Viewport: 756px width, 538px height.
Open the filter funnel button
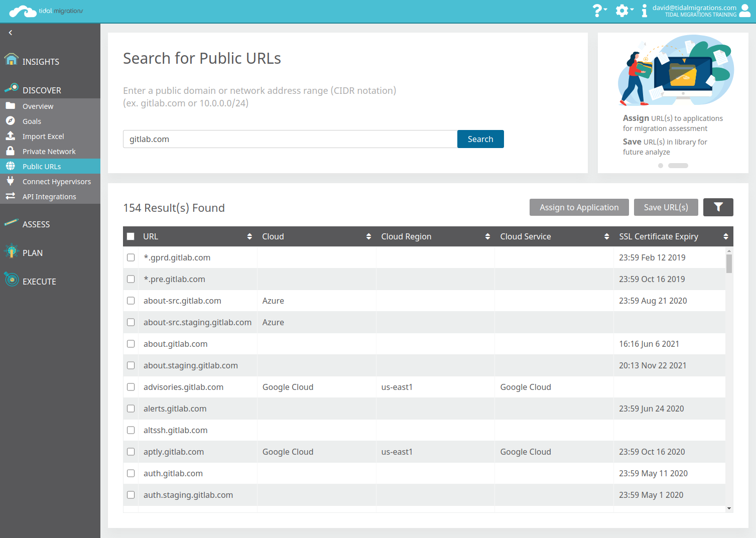pyautogui.click(x=718, y=207)
